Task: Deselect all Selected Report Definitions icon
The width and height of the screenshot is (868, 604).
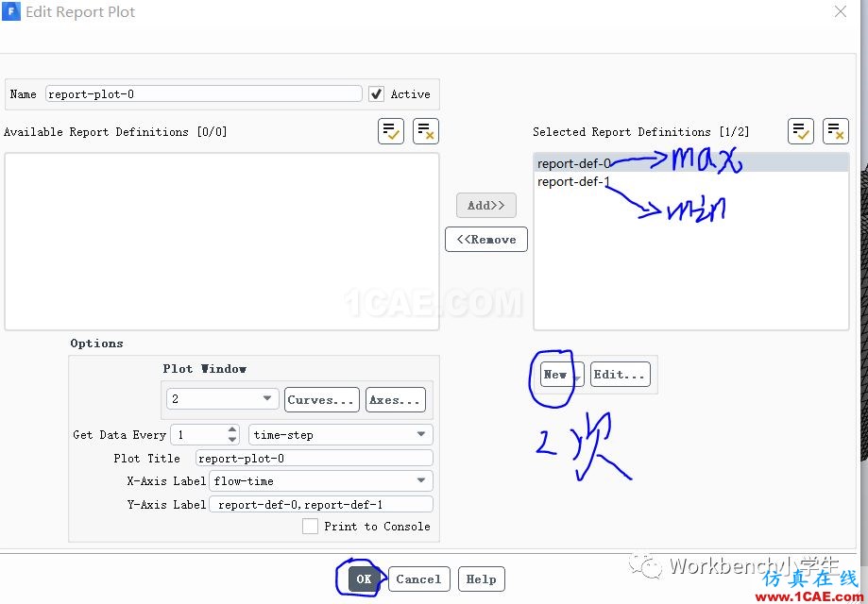Action: point(835,131)
